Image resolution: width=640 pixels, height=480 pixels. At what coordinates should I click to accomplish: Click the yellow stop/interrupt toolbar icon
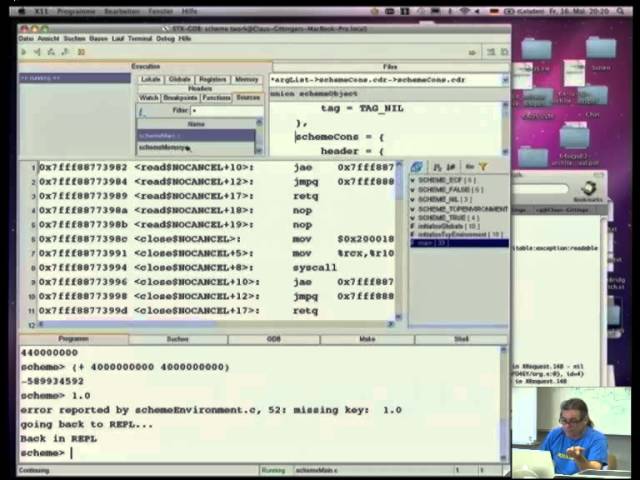point(81,52)
